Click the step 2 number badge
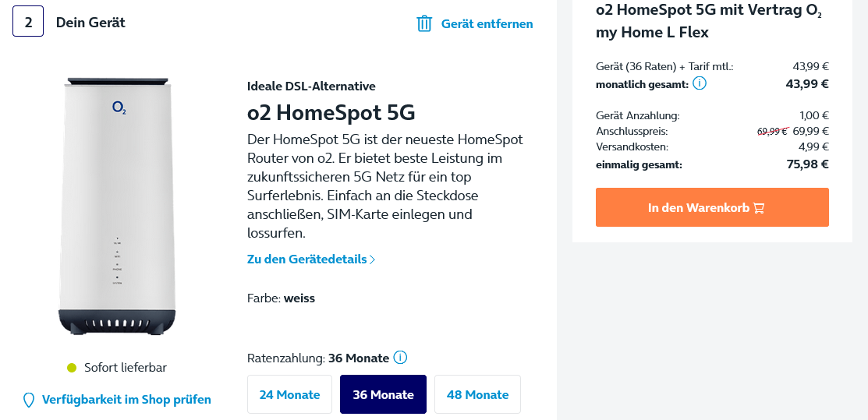The width and height of the screenshot is (868, 420). click(x=27, y=21)
